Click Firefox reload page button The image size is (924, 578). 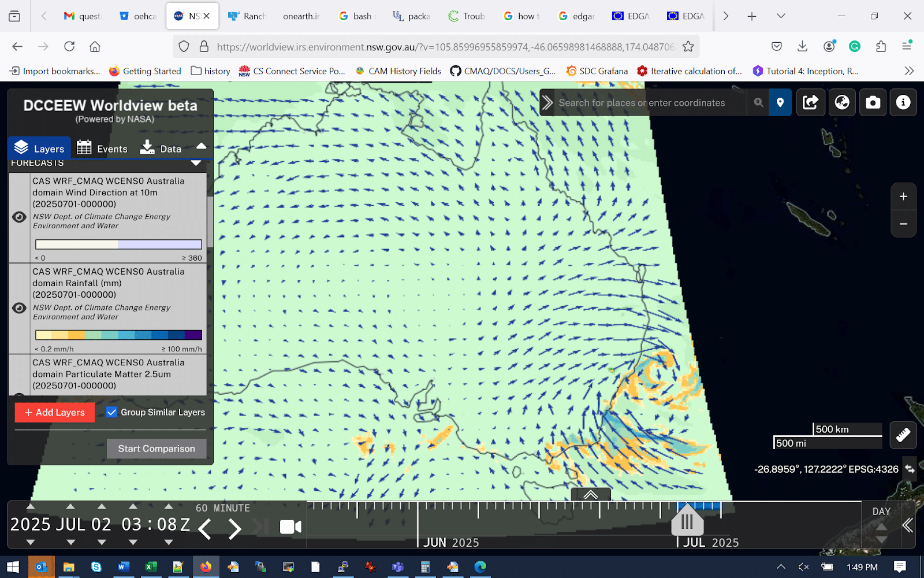pos(69,46)
